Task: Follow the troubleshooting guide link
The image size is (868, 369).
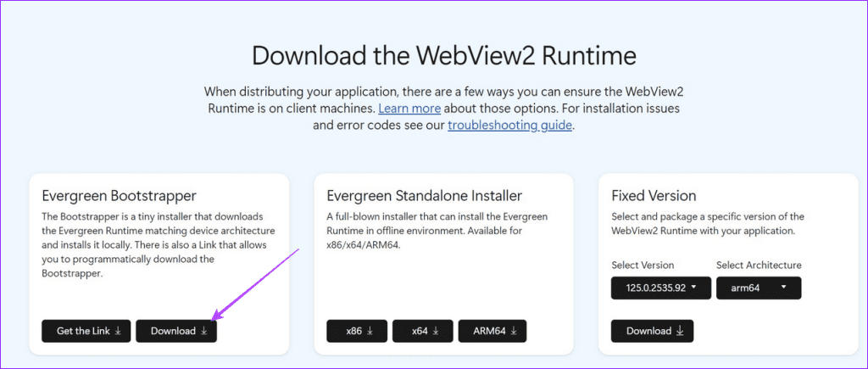Action: (510, 126)
